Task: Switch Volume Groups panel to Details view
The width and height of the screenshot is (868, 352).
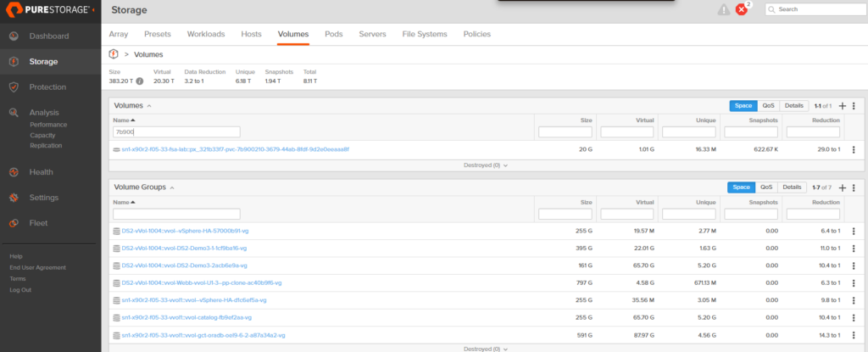Action: [x=792, y=187]
